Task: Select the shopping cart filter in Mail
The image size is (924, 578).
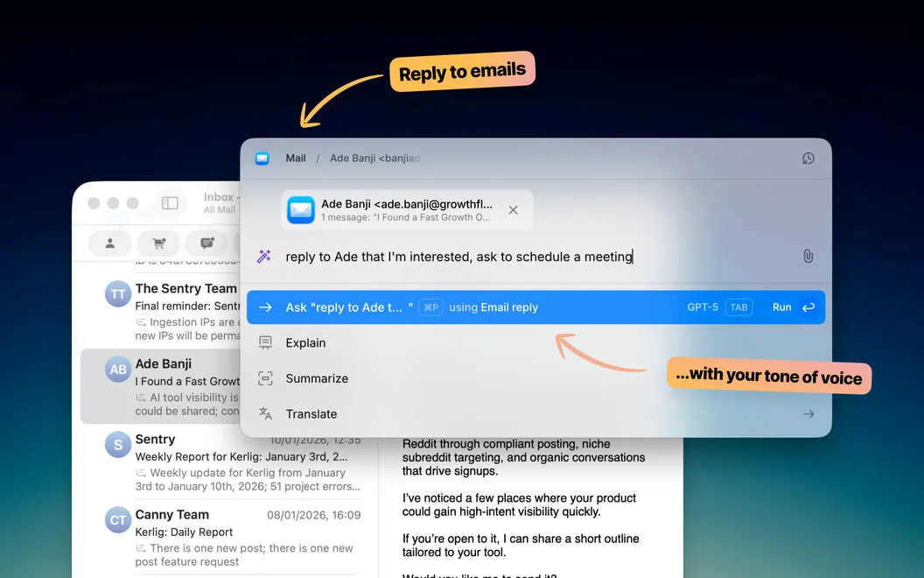Action: coord(158,243)
